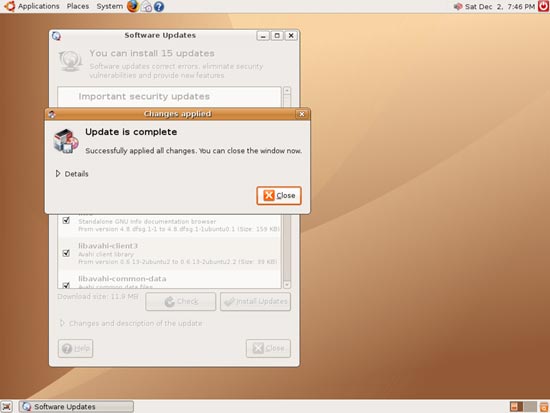Expand the Details section in the dialog
Screen dimensions: 550x413
pyautogui.click(x=72, y=174)
